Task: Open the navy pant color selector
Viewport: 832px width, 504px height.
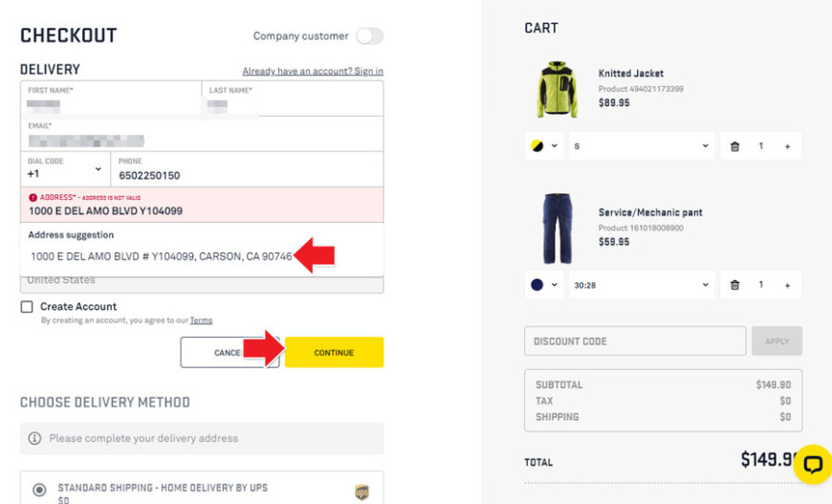Action: coord(543,285)
